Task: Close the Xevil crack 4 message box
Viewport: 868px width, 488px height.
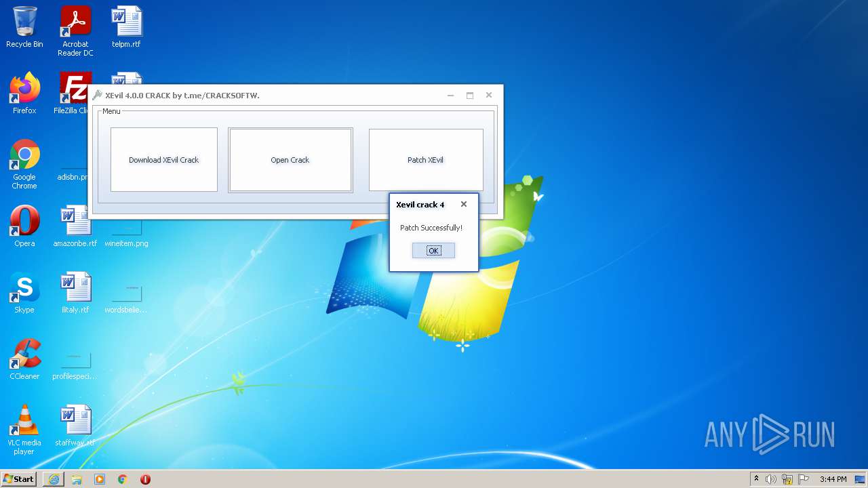Action: coord(464,204)
